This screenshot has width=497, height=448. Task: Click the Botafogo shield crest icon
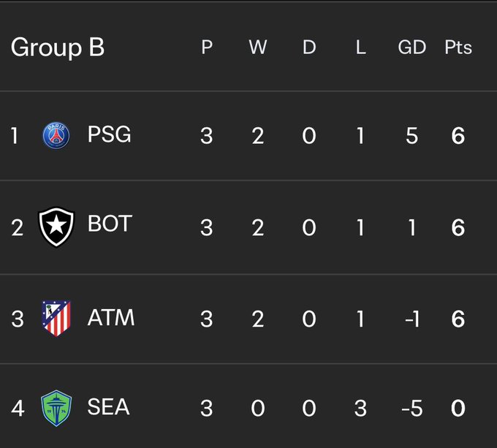point(56,227)
